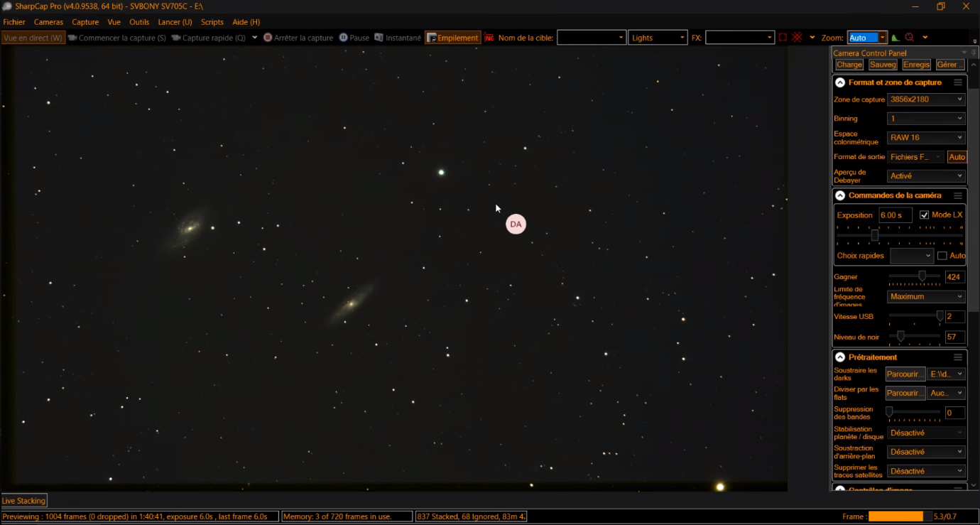Open menu icon of Prétraitement section
980x525 pixels.
click(x=958, y=357)
